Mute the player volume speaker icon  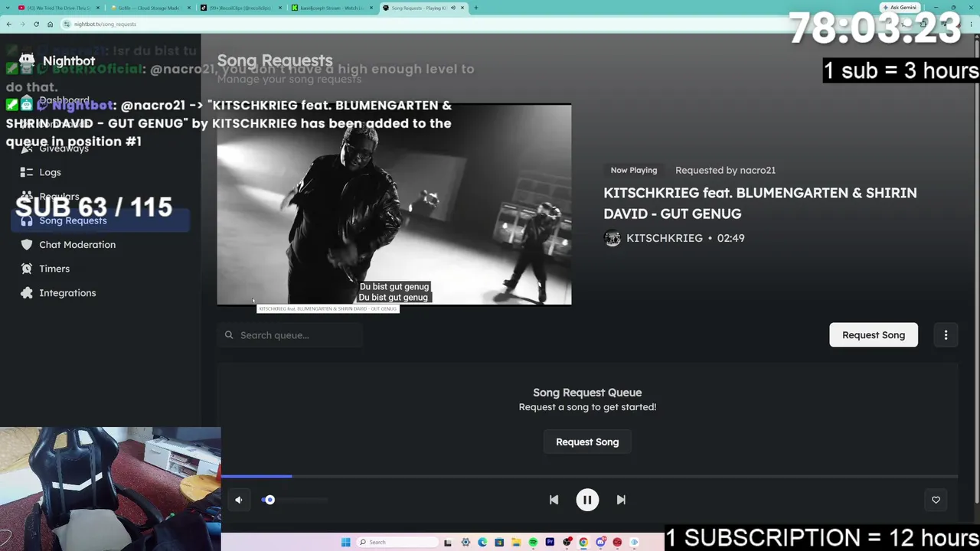click(x=239, y=500)
